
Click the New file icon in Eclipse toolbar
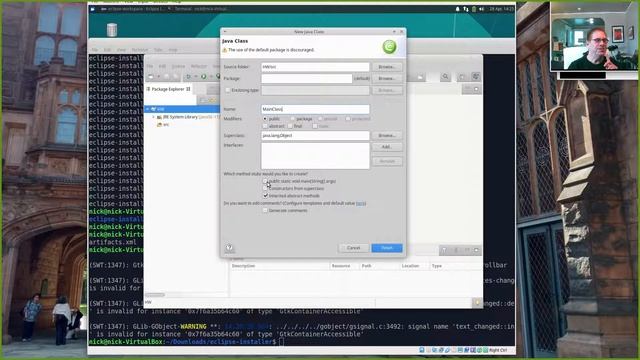[x=151, y=77]
